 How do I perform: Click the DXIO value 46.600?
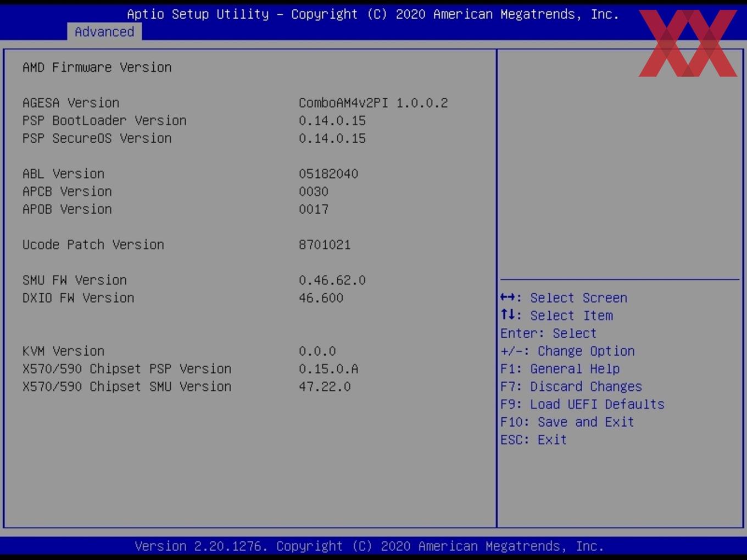[x=321, y=298]
